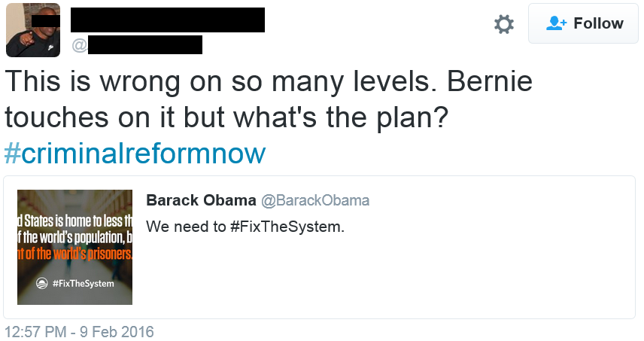Click the redacted author @ handle
Image resolution: width=644 pixels, height=341 pixels.
[x=143, y=45]
